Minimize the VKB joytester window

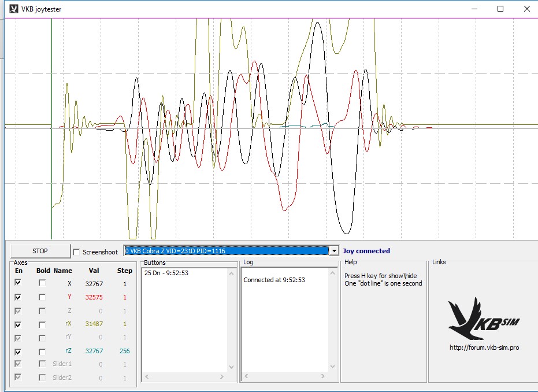(474, 9)
